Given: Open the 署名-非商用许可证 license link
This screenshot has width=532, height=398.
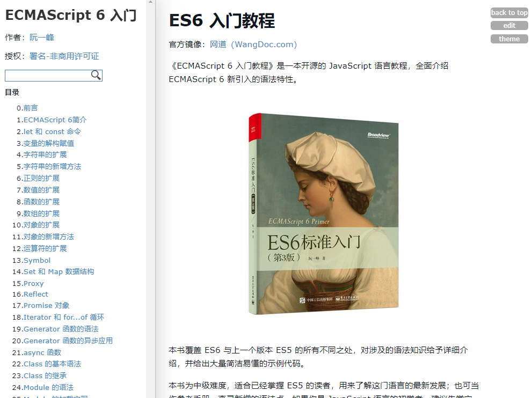Looking at the screenshot, I should [64, 56].
